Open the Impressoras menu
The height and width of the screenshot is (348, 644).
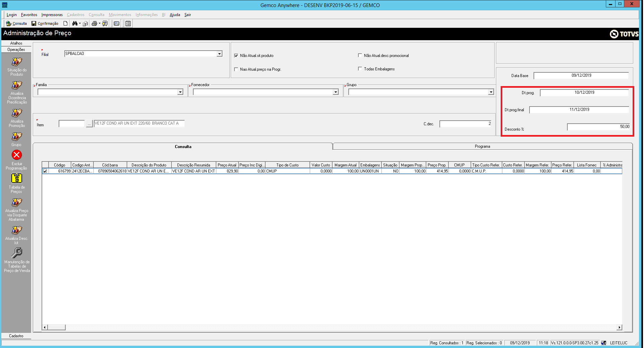click(x=52, y=15)
